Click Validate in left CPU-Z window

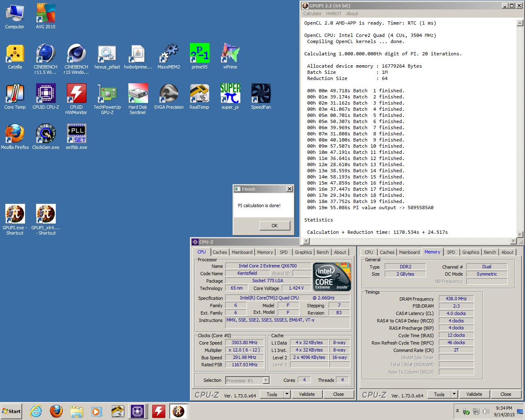[307, 394]
